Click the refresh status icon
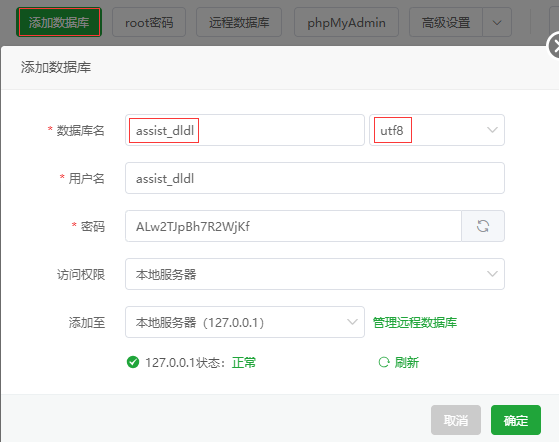Screen dimensions: 559x442 click(x=384, y=363)
